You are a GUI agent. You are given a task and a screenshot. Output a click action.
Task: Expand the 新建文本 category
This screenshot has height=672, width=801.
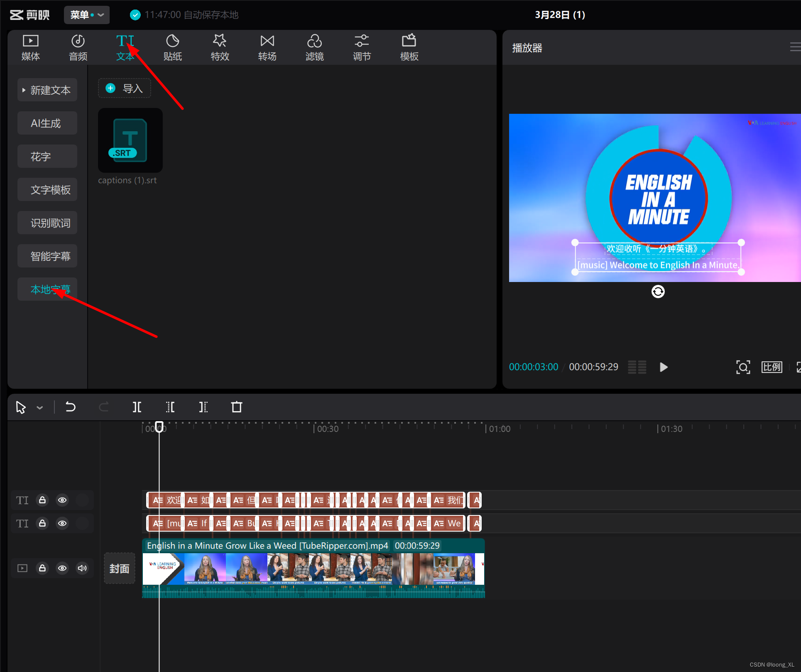(47, 90)
